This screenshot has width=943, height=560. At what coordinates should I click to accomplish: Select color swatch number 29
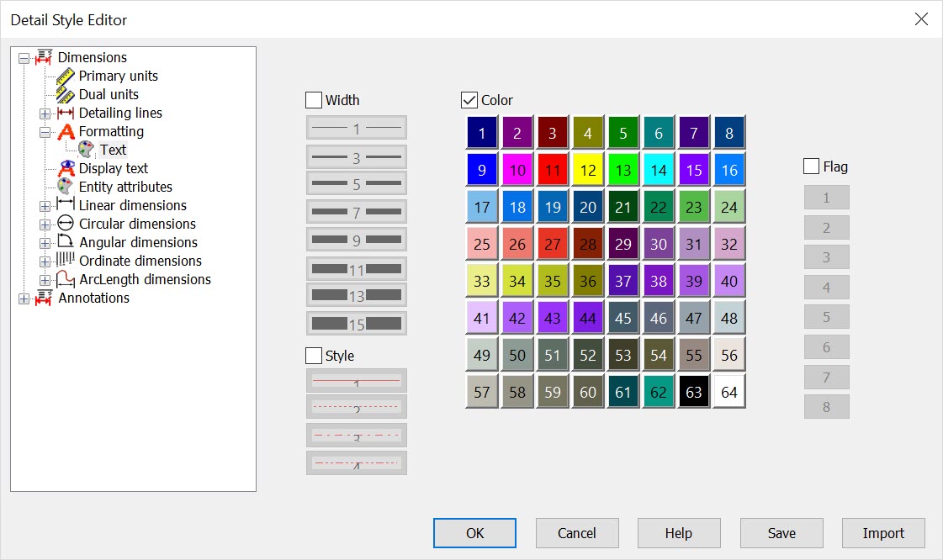(622, 243)
